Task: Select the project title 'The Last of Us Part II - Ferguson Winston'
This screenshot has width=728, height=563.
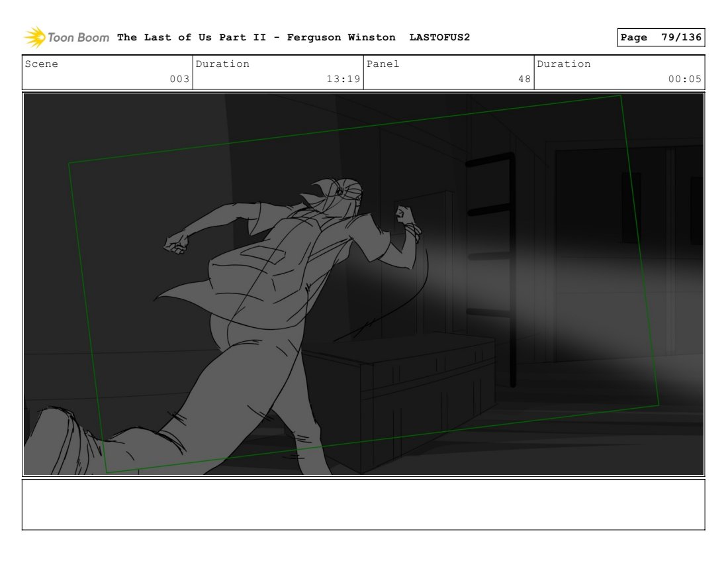Action: click(x=256, y=37)
